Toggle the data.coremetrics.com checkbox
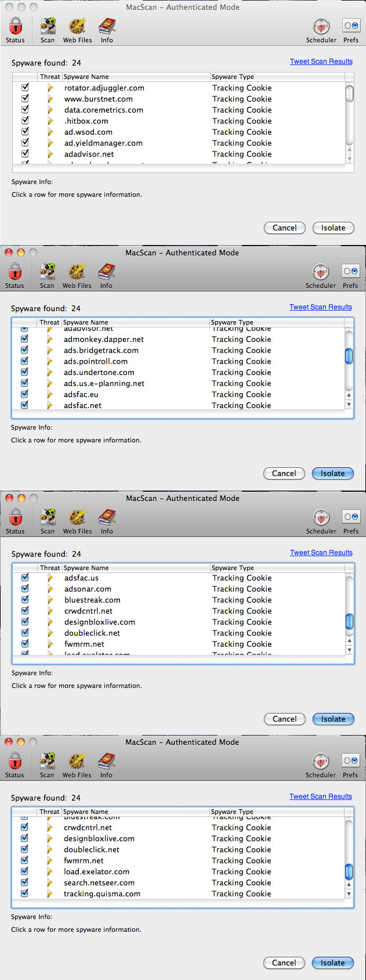 (x=25, y=109)
